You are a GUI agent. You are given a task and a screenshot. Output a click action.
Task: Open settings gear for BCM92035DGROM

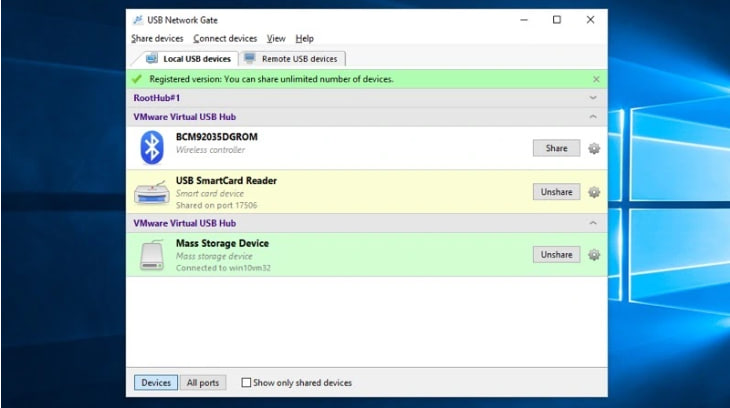click(594, 149)
